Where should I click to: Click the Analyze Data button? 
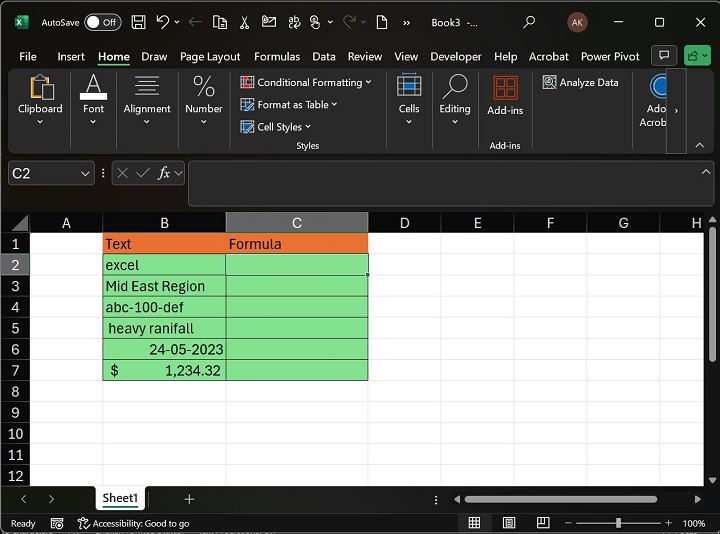tap(581, 83)
